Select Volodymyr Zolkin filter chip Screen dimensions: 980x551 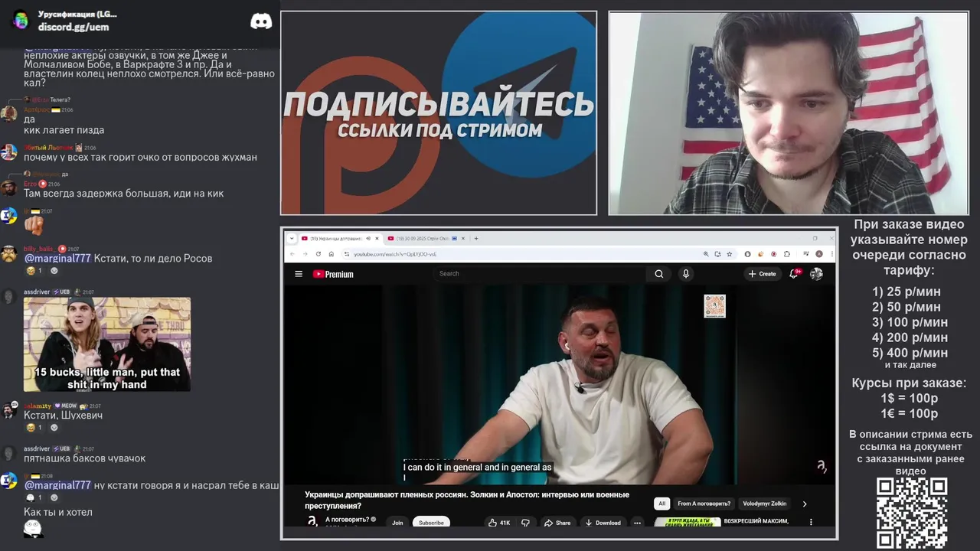764,504
